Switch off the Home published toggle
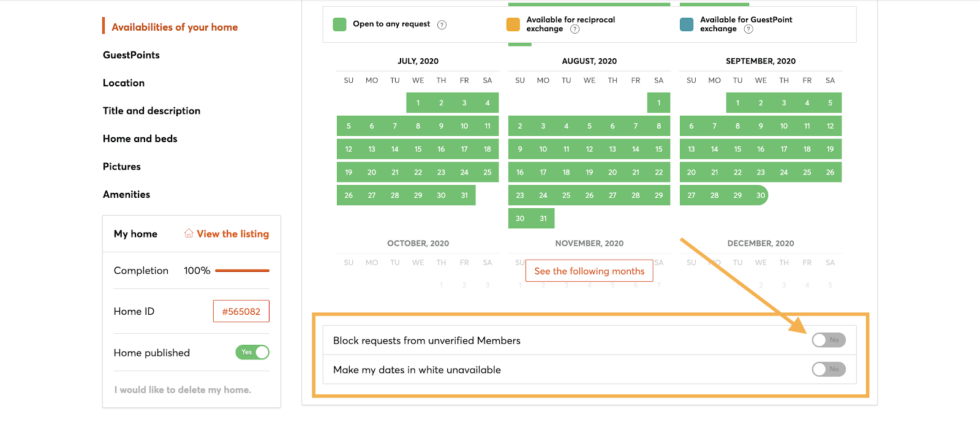Screen dimensions: 980x425 (x=252, y=352)
